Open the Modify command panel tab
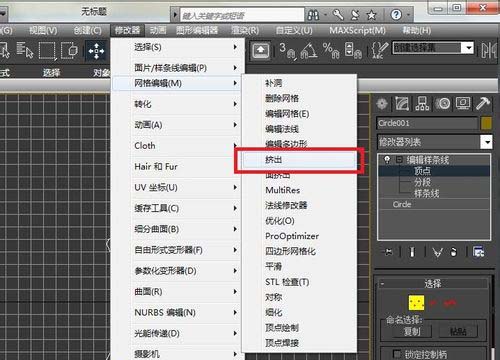The width and height of the screenshot is (500, 360). 402,104
